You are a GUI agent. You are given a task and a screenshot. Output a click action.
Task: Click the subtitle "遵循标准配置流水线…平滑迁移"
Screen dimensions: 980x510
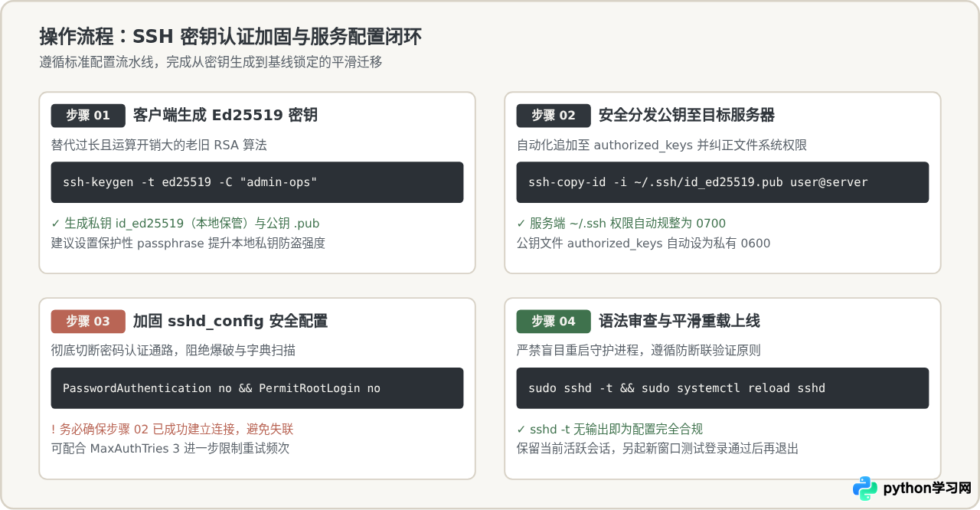pyautogui.click(x=211, y=63)
